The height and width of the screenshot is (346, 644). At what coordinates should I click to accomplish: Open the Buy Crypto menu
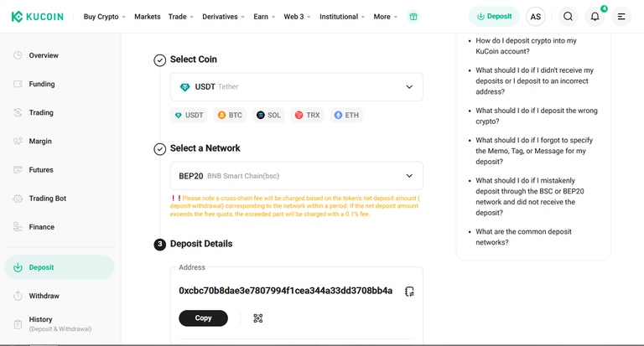[x=104, y=17]
